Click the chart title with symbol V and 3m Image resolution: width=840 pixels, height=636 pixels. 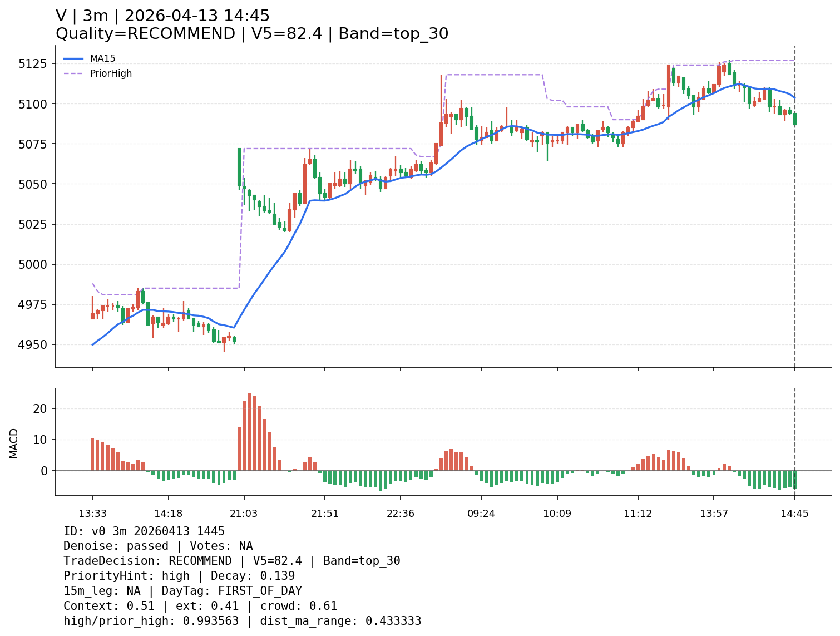coord(162,16)
